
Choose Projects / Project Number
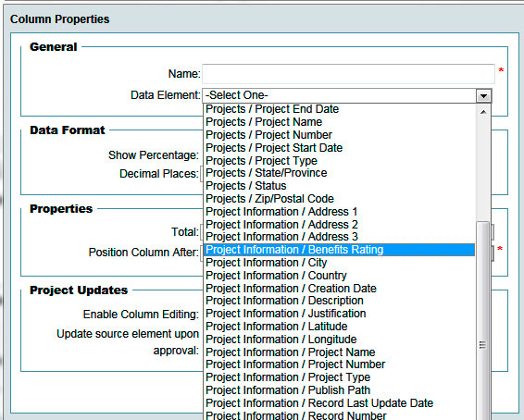(x=339, y=135)
